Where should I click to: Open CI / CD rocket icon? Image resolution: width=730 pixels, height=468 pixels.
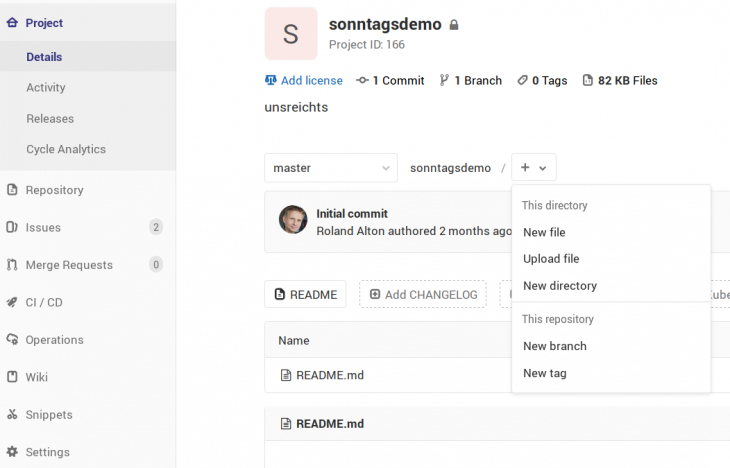pos(12,302)
